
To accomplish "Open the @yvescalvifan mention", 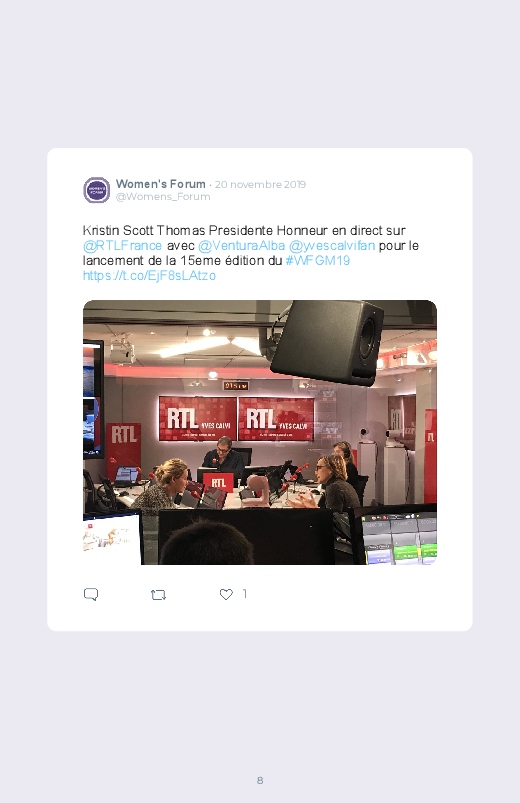I will pyautogui.click(x=332, y=246).
